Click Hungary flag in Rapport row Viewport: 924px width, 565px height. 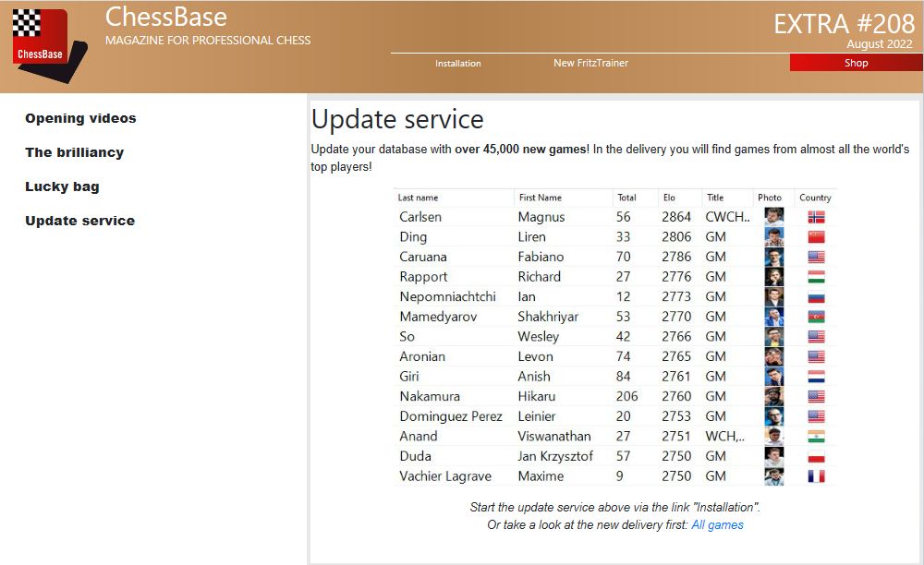pyautogui.click(x=816, y=277)
